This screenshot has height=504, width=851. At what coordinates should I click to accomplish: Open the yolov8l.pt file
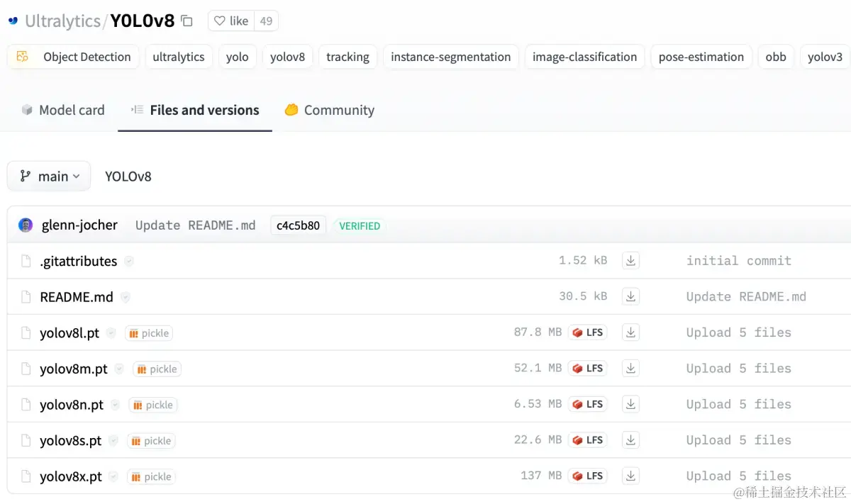(x=69, y=333)
